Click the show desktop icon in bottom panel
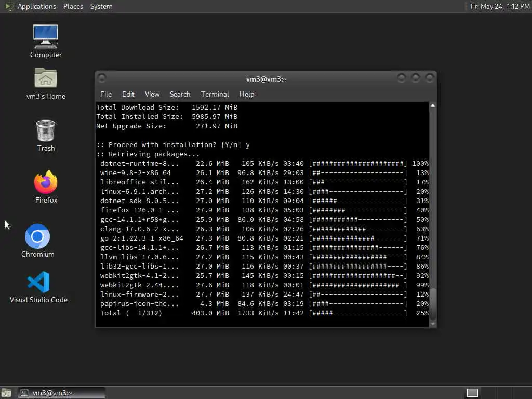The image size is (532, 399). point(6,393)
